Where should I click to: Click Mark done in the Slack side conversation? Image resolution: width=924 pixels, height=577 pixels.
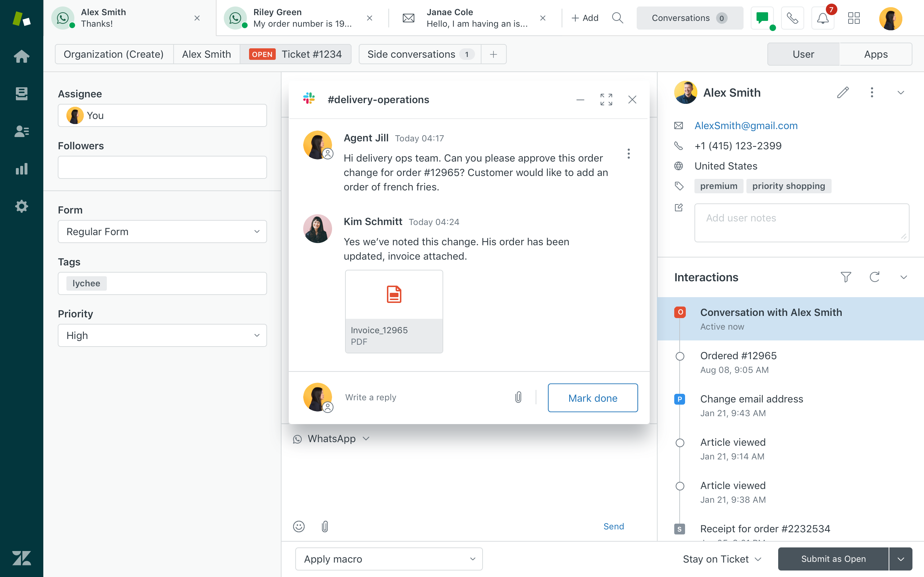click(593, 398)
